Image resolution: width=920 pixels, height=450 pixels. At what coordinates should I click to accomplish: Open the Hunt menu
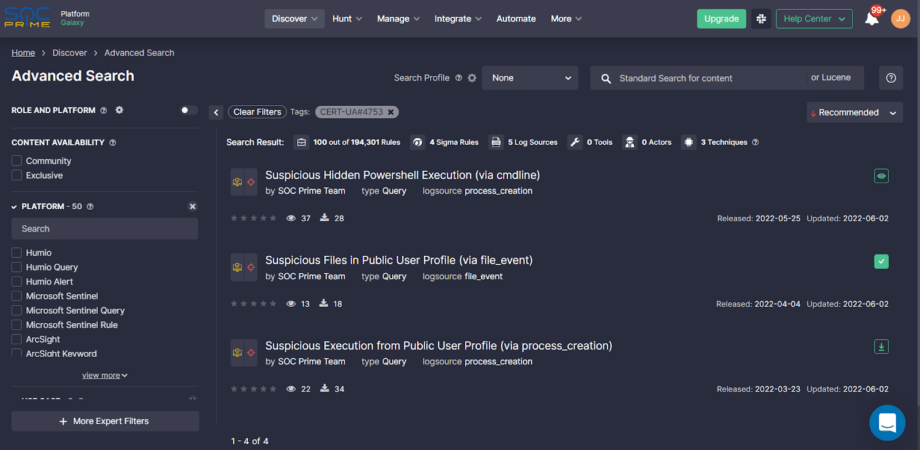click(x=347, y=19)
